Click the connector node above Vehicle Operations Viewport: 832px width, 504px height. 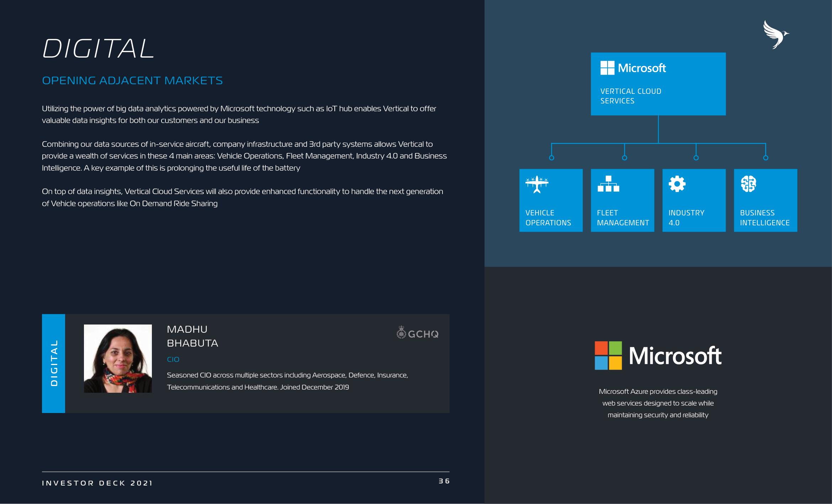(x=551, y=158)
